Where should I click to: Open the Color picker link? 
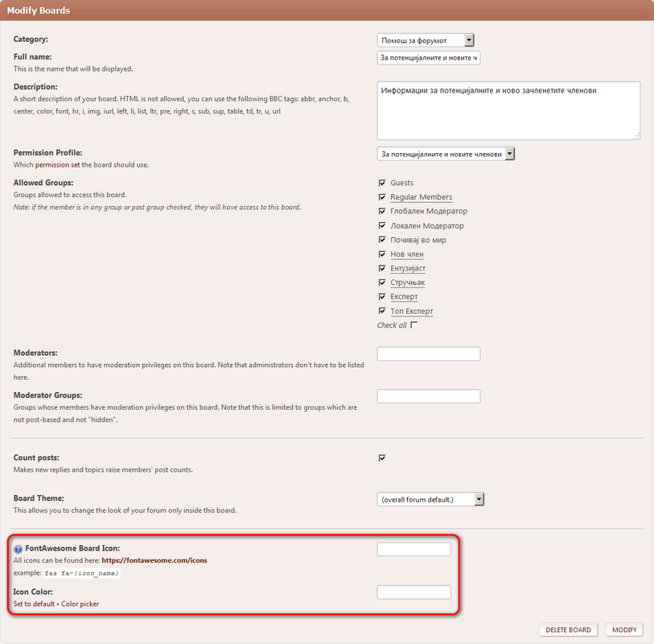[80, 604]
